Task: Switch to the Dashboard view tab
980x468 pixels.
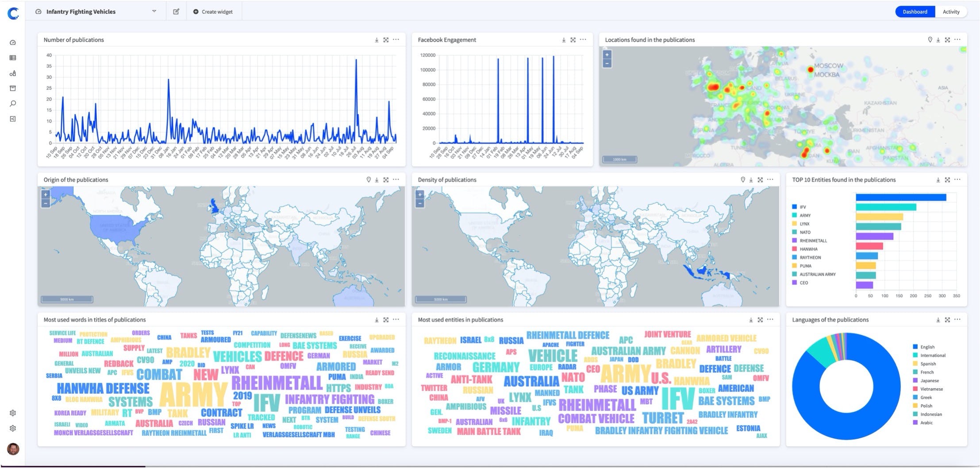Action: [915, 12]
